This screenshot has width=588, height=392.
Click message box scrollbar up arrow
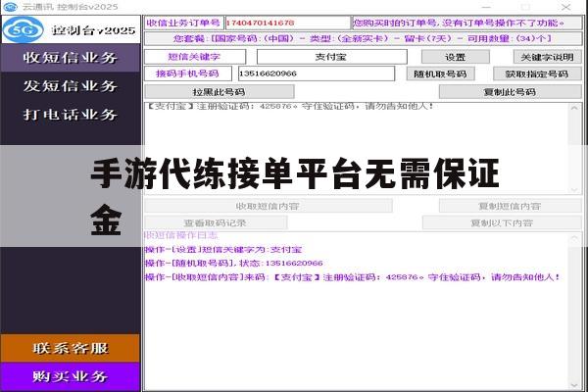point(574,108)
